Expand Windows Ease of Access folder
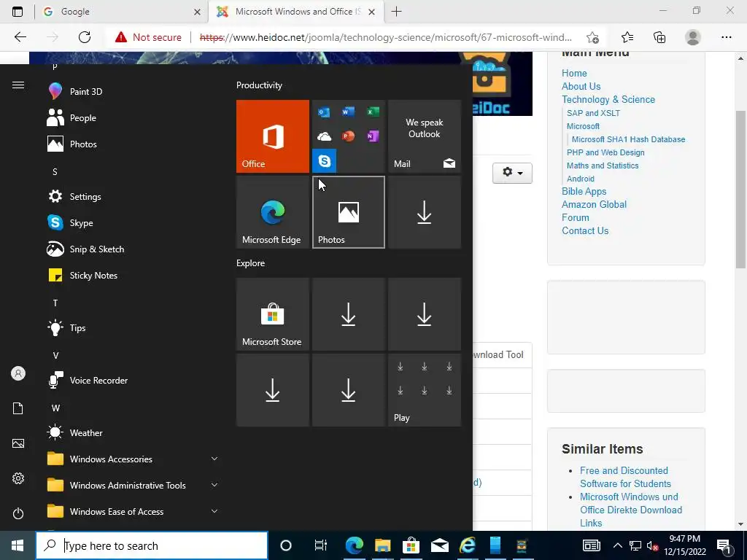This screenshot has width=747, height=560. (x=133, y=511)
